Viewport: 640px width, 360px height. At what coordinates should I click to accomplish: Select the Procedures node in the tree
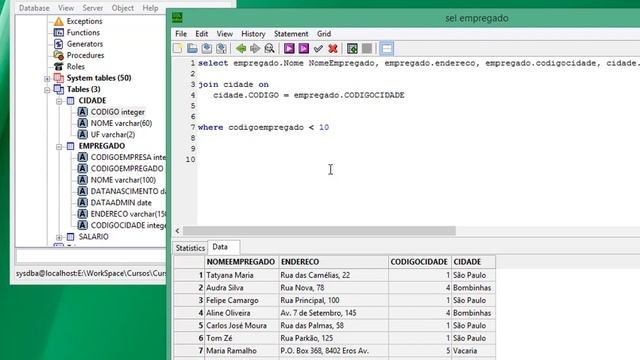pos(85,55)
